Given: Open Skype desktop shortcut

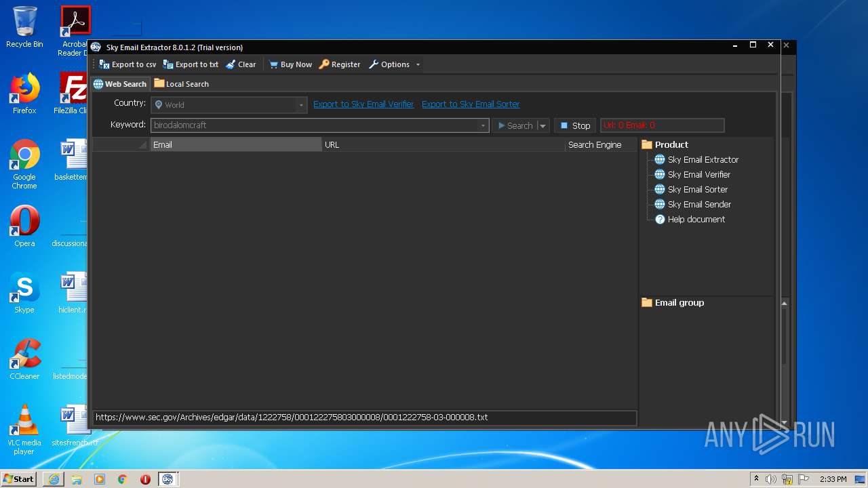Looking at the screenshot, I should coord(24,293).
